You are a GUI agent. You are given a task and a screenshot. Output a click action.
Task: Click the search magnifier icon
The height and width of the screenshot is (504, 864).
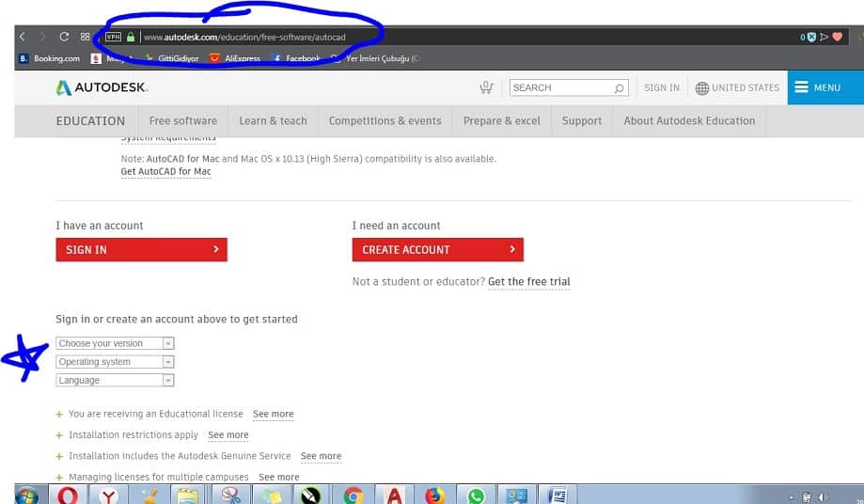619,88
